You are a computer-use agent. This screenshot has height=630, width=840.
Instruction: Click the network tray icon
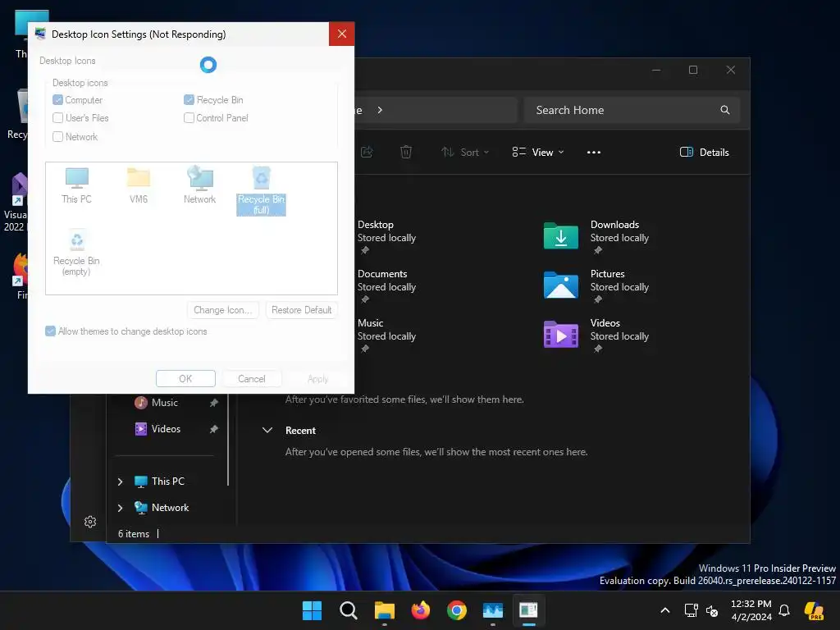[691, 610]
